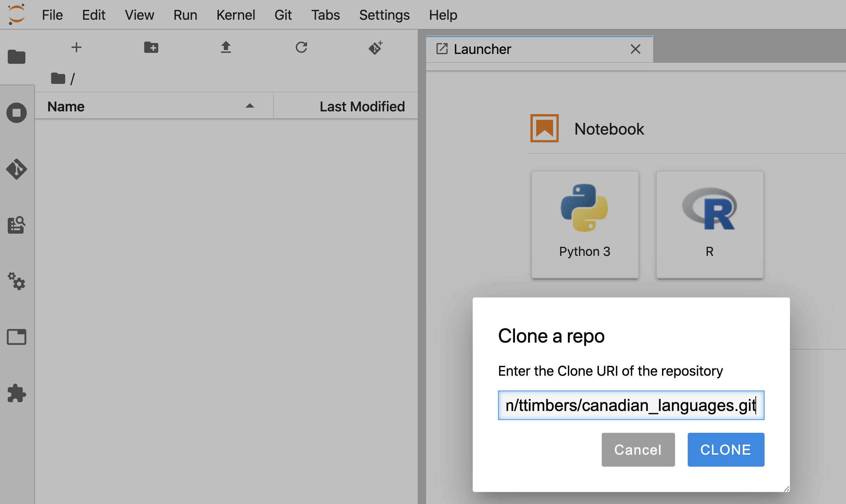
Task: Open running terminals and kernels panel
Action: 16,113
